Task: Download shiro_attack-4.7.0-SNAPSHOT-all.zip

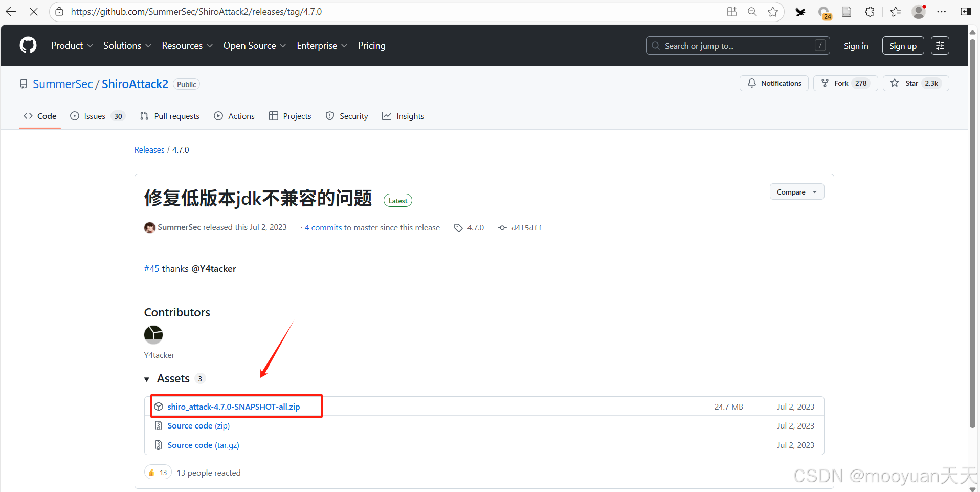Action: [234, 407]
